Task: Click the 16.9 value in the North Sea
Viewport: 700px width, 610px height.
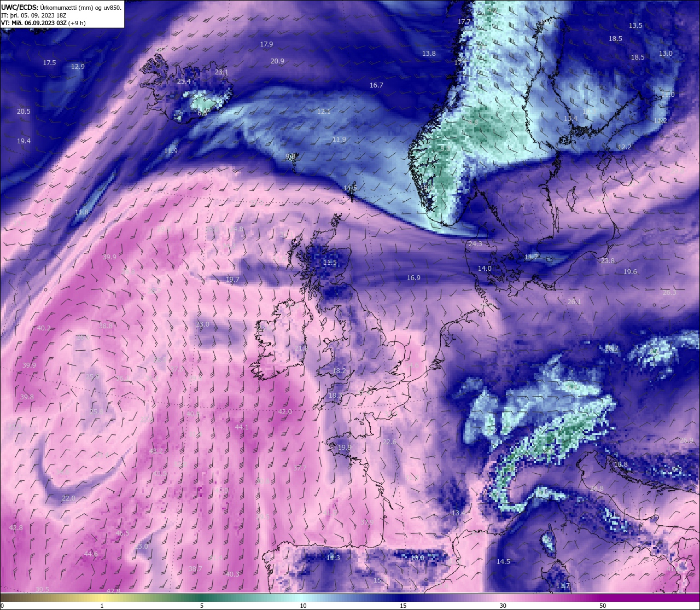Action: pos(413,278)
